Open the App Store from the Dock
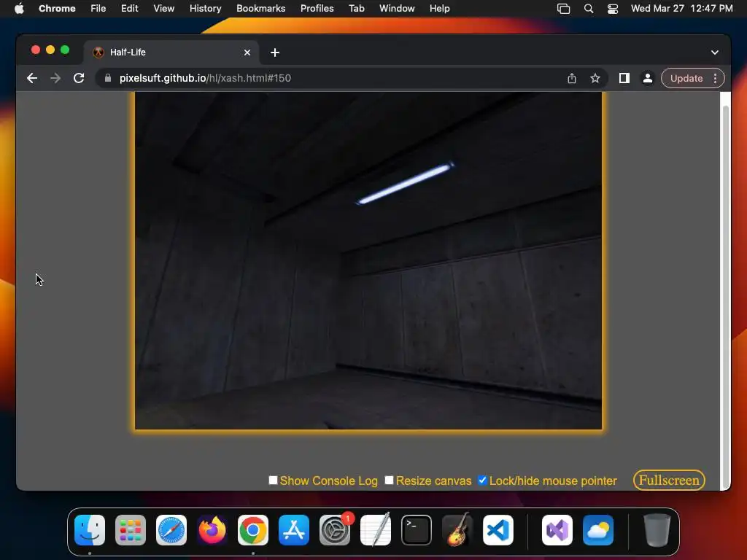 (x=294, y=530)
